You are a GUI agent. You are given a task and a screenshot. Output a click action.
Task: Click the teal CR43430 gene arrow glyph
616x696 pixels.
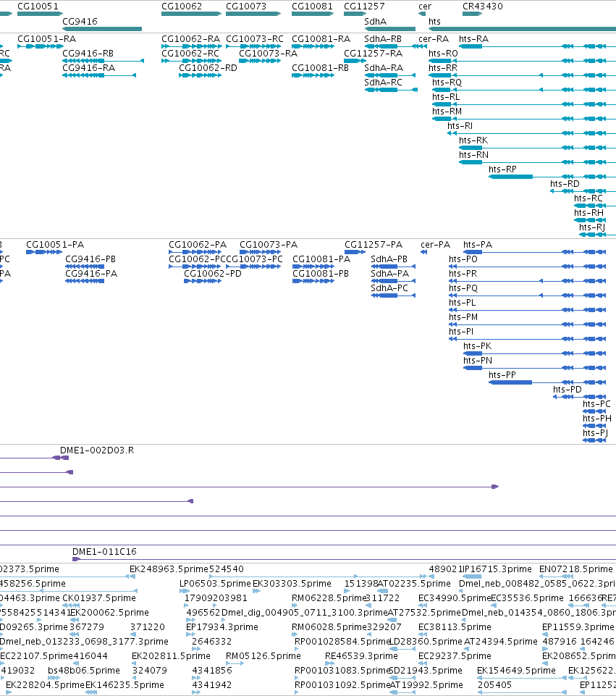click(472, 14)
